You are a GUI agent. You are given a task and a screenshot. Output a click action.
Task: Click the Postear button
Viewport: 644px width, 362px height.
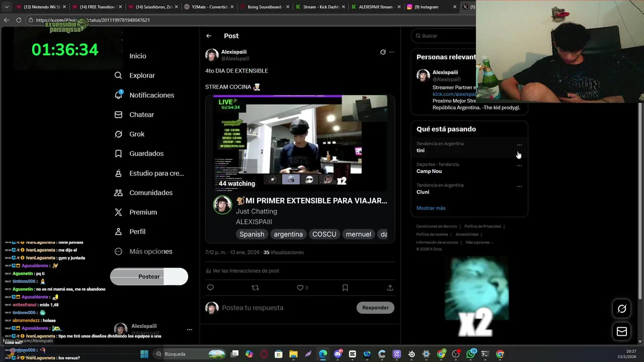click(x=149, y=277)
